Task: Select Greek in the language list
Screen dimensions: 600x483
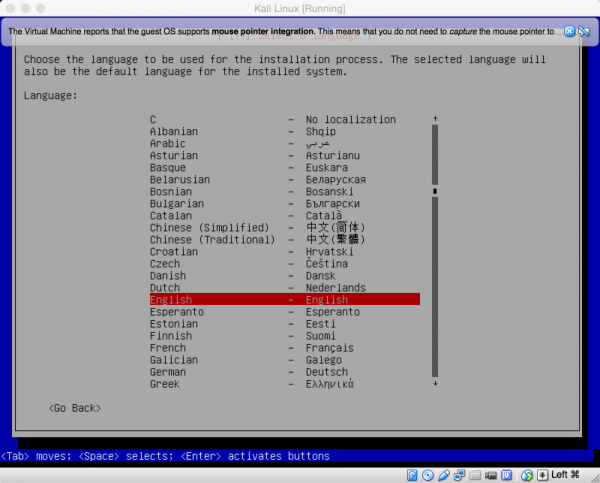Action: point(285,384)
